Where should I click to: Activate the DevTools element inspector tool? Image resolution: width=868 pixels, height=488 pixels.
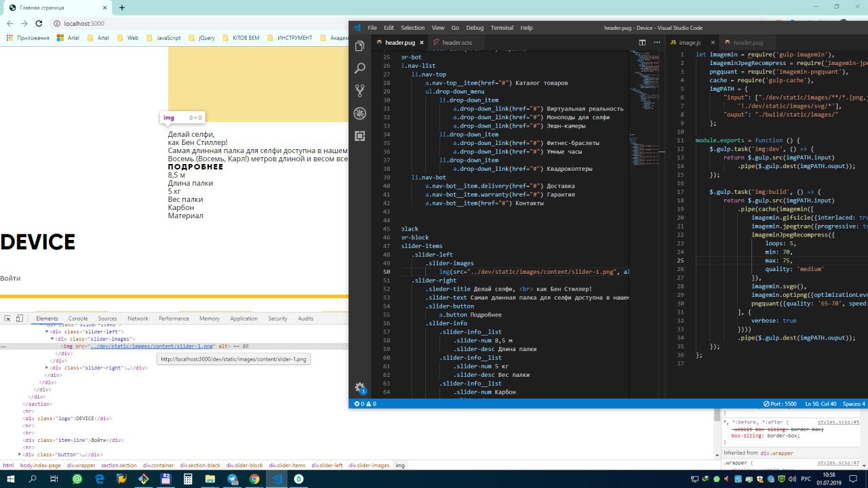[x=7, y=319]
